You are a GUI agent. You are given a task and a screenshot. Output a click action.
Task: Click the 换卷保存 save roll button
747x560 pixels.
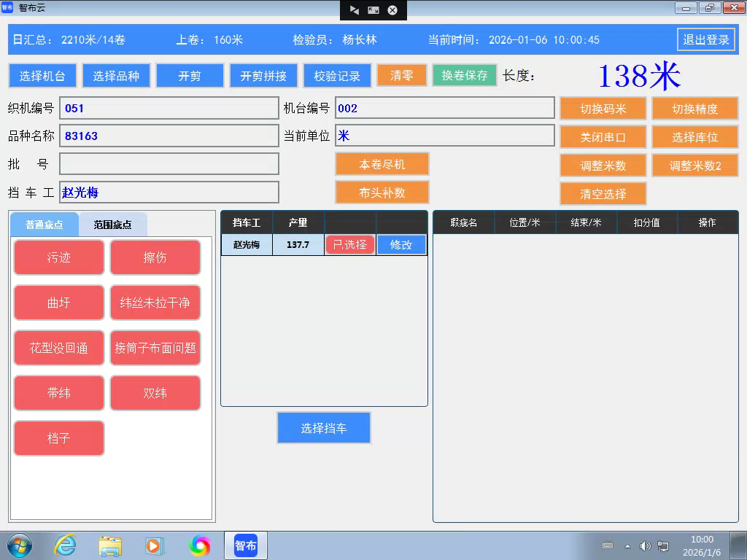[x=465, y=74]
